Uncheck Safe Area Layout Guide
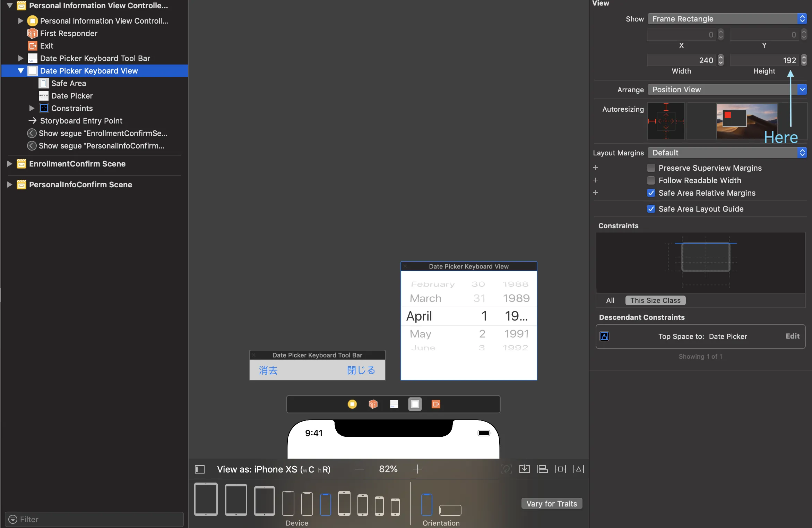 tap(651, 209)
